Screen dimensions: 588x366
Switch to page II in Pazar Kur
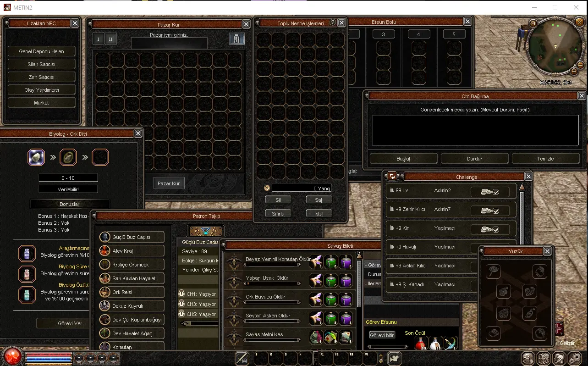(110, 39)
